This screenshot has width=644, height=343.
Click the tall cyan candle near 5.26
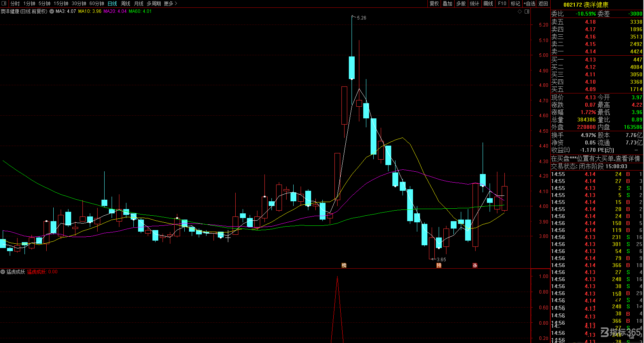click(x=352, y=68)
